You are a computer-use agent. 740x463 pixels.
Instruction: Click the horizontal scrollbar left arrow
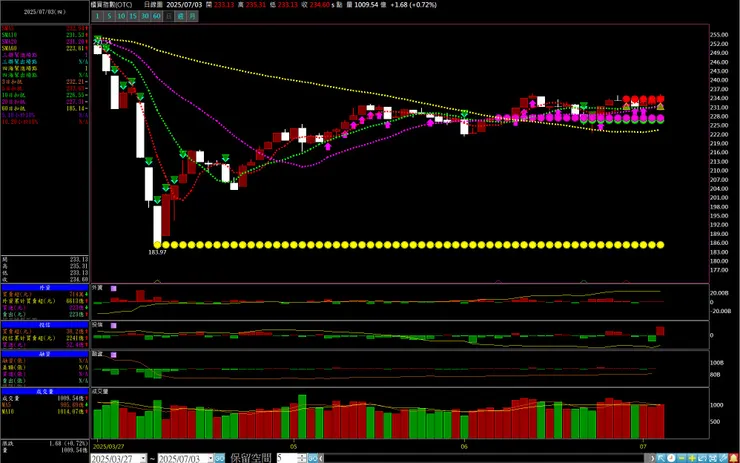pyautogui.click(x=321, y=458)
